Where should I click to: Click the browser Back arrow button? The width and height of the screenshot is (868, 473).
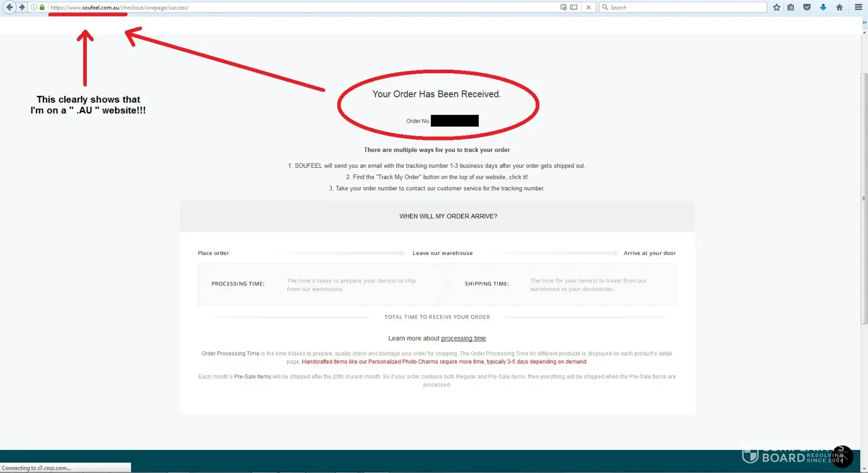(9, 7)
